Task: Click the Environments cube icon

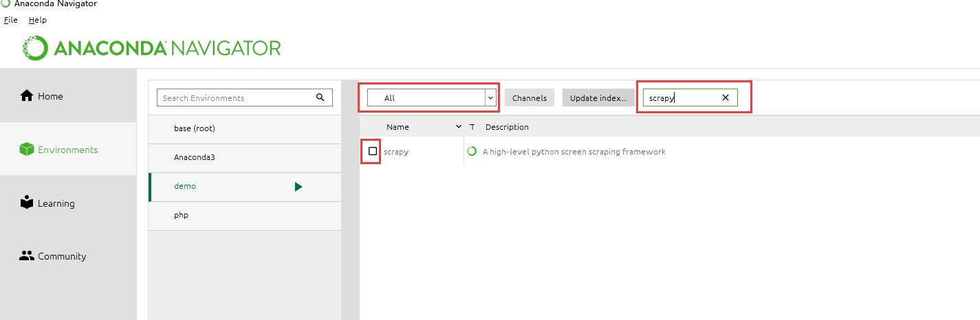Action: click(x=27, y=150)
